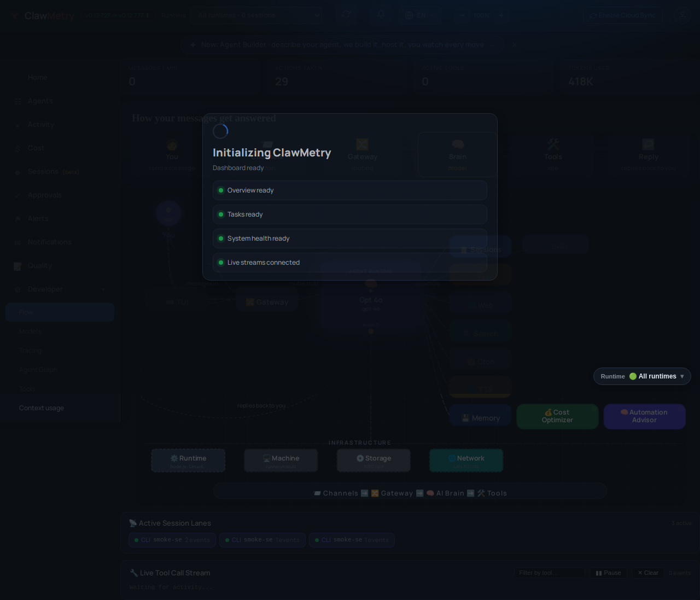Viewport: 700px width, 600px height.
Task: Click the 418K tokens used value
Action: click(581, 81)
